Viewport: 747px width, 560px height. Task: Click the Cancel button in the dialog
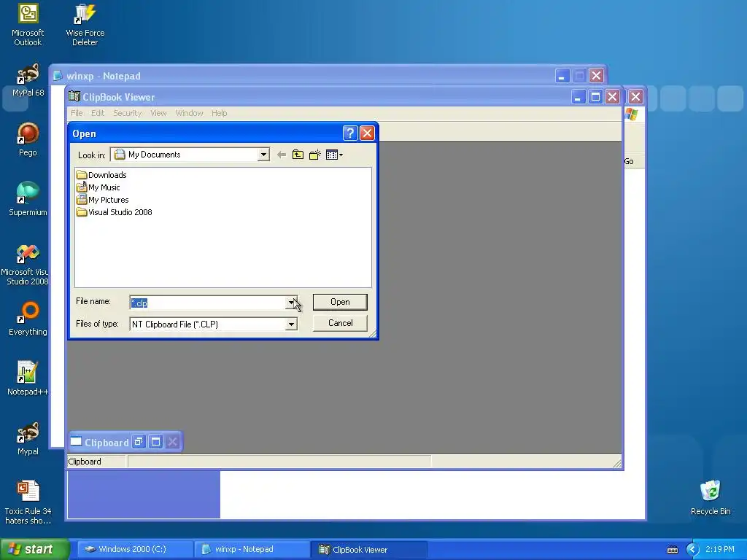(340, 323)
